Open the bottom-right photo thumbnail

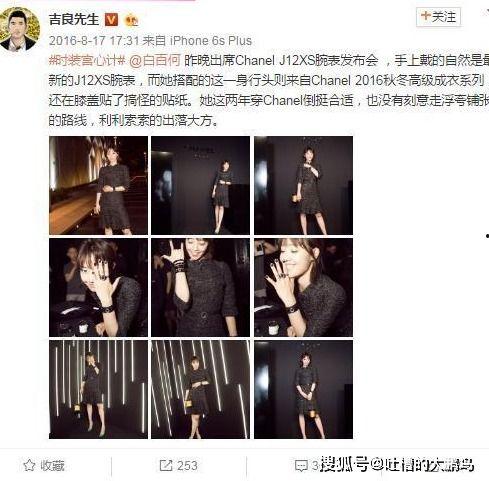pos(303,389)
